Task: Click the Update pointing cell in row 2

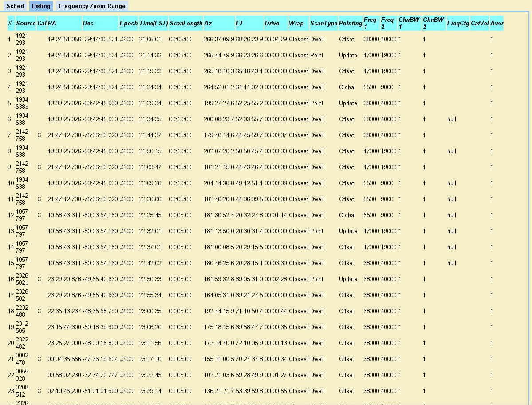Action: tap(348, 55)
